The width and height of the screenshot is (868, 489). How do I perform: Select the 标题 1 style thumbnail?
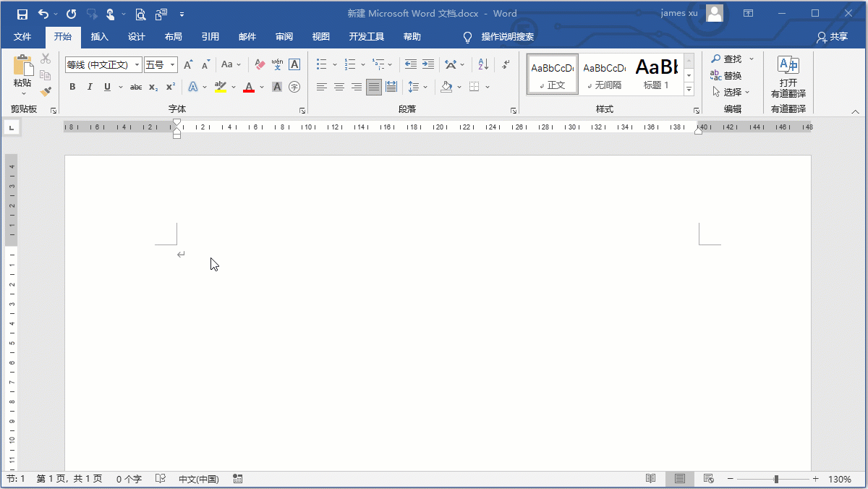[x=656, y=75]
